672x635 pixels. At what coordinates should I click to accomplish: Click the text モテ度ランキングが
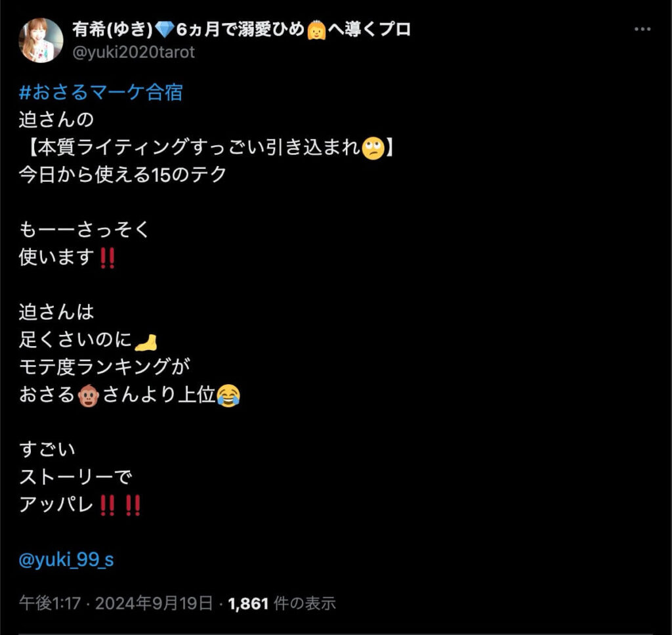(x=104, y=367)
